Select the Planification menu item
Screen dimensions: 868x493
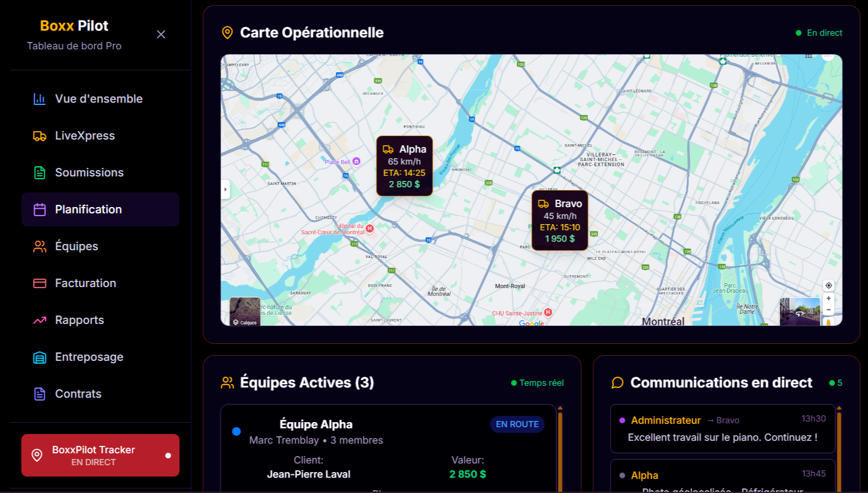(x=100, y=209)
